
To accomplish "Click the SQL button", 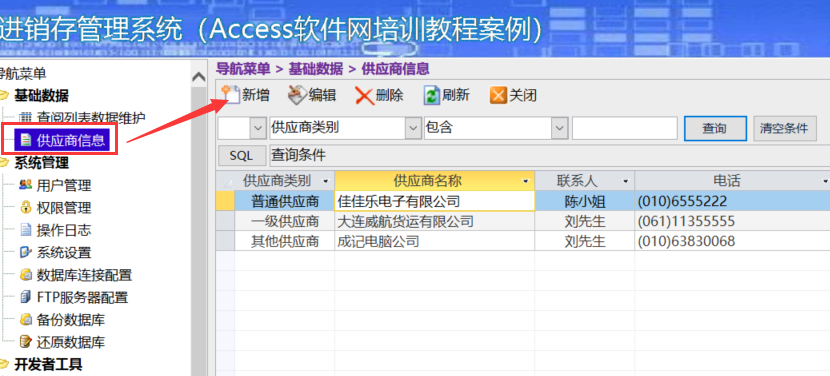I will (x=241, y=156).
